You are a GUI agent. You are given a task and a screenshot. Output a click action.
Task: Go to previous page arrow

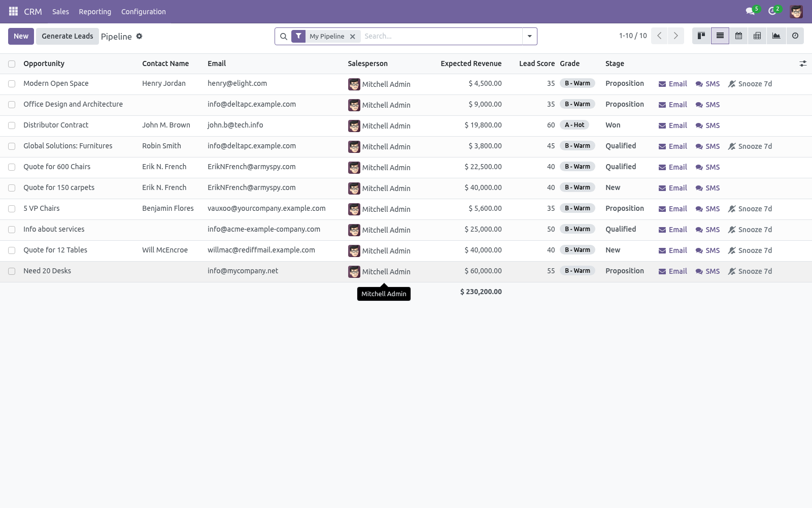pos(659,36)
